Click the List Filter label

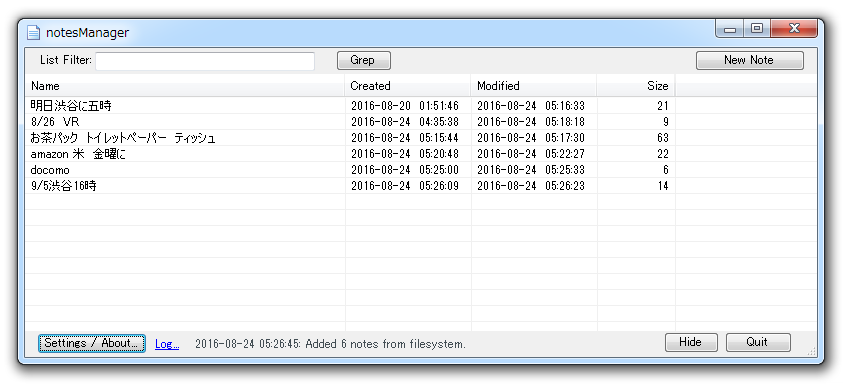pyautogui.click(x=66, y=60)
